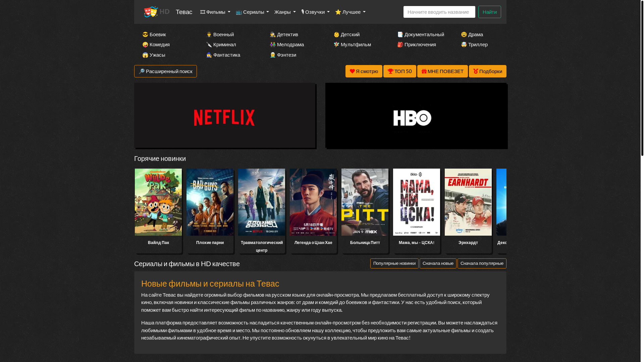Screen dimensions: 644x362
Task: Sort by Сначала новые
Action: [x=438, y=263]
